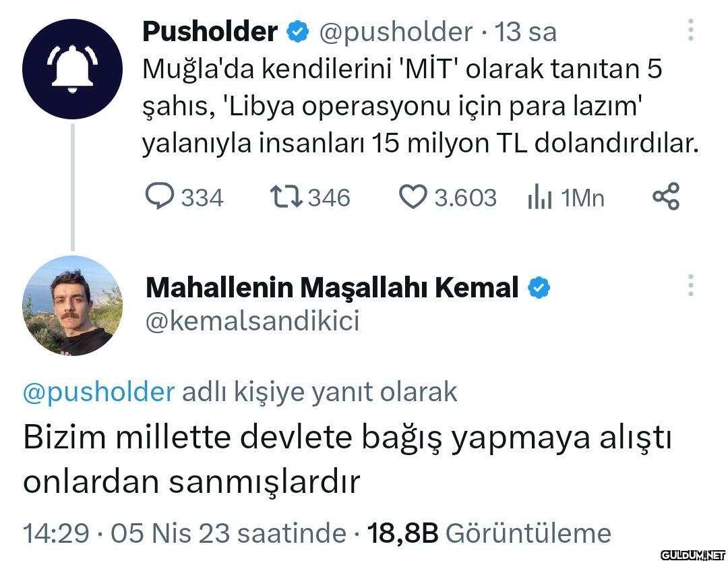Viewport: 728px width, 563px height.
Task: Like the Pusholder tweet with heart icon
Action: pyautogui.click(x=413, y=197)
